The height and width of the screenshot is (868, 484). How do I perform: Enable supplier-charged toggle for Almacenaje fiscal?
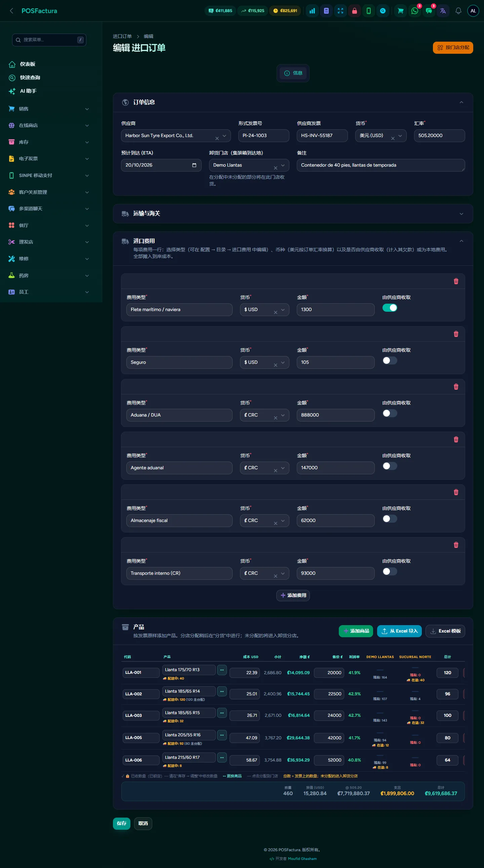pos(390,519)
